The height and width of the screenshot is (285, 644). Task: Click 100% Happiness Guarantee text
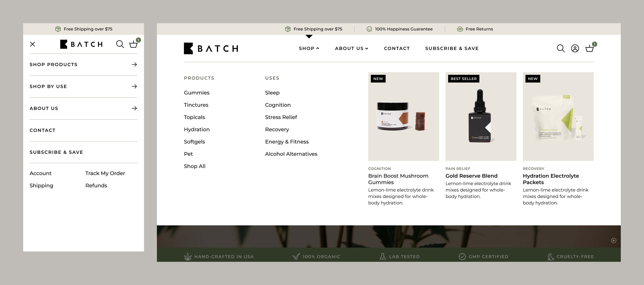404,29
